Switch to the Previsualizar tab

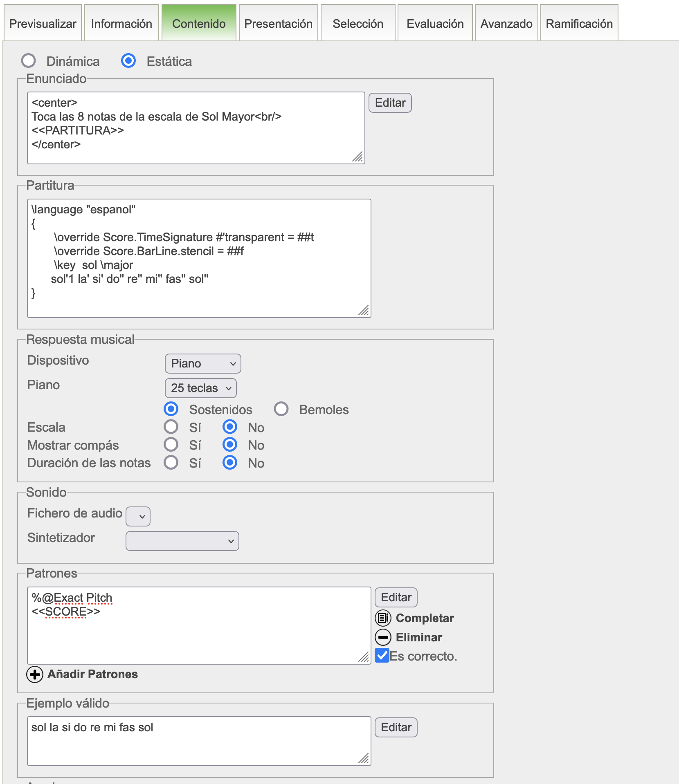[43, 24]
